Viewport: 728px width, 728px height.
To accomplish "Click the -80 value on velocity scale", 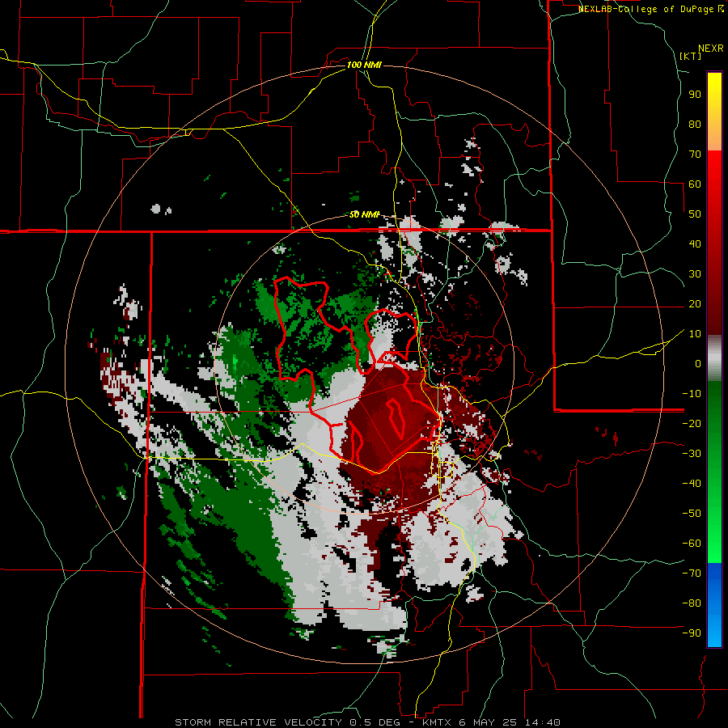I will tap(692, 603).
